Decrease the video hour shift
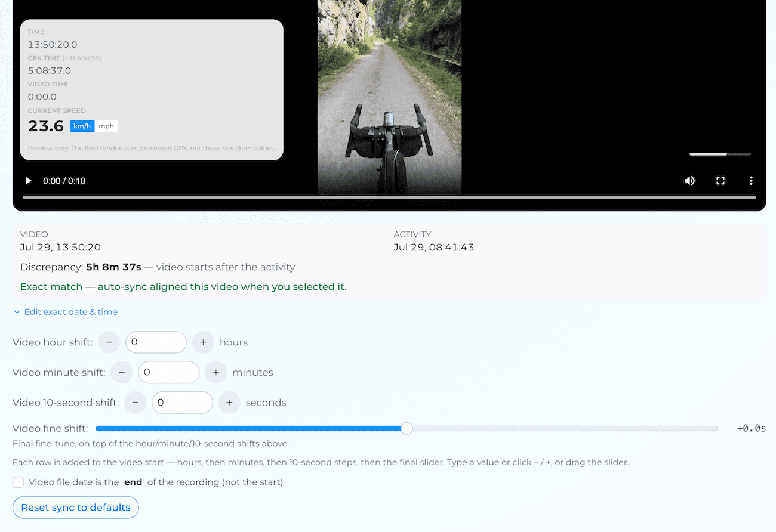776x532 pixels. coord(109,342)
